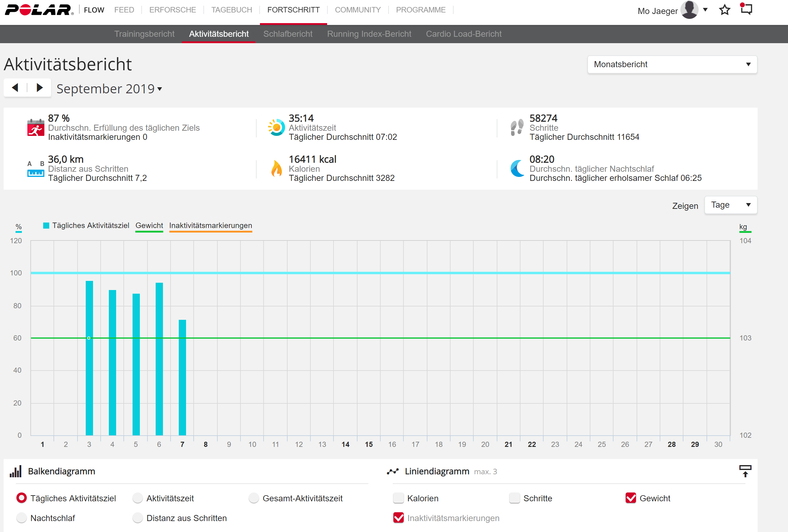Open the TAGEBUCH menu item
This screenshot has width=788, height=532.
tap(232, 10)
